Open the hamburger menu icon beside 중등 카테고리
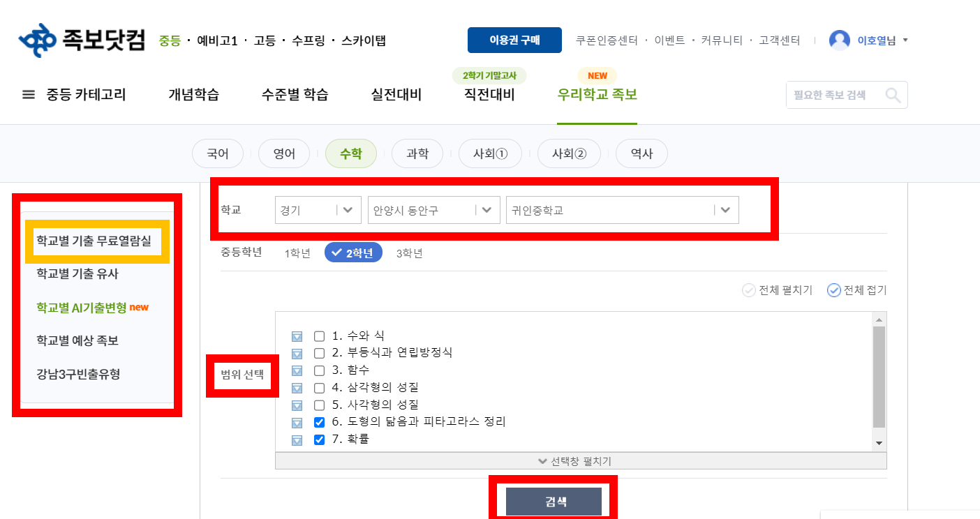Image resolution: width=980 pixels, height=519 pixels. (x=28, y=95)
